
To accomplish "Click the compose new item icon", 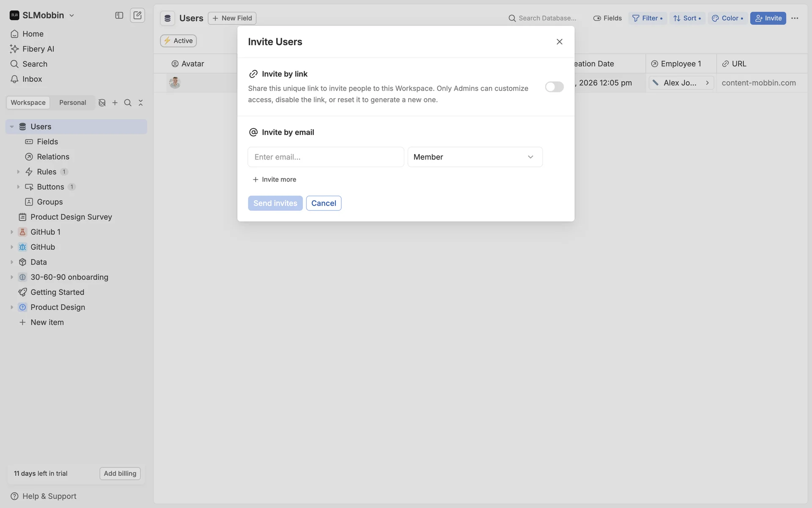I will 137,15.
